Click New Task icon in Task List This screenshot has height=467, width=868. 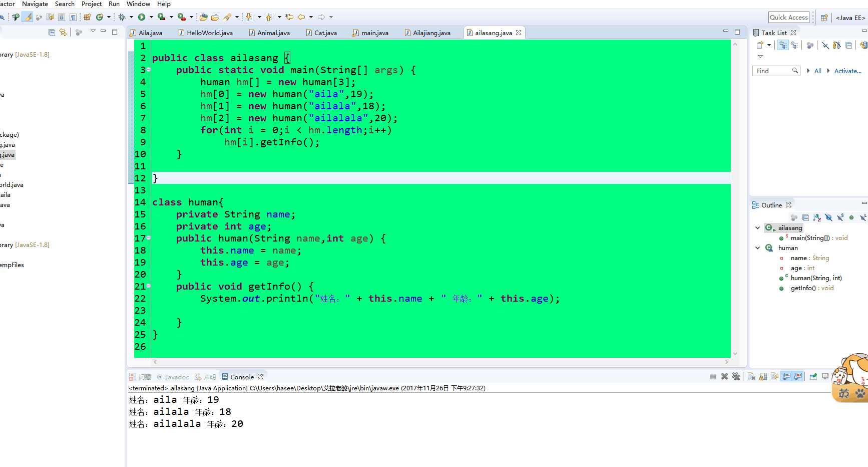[760, 45]
